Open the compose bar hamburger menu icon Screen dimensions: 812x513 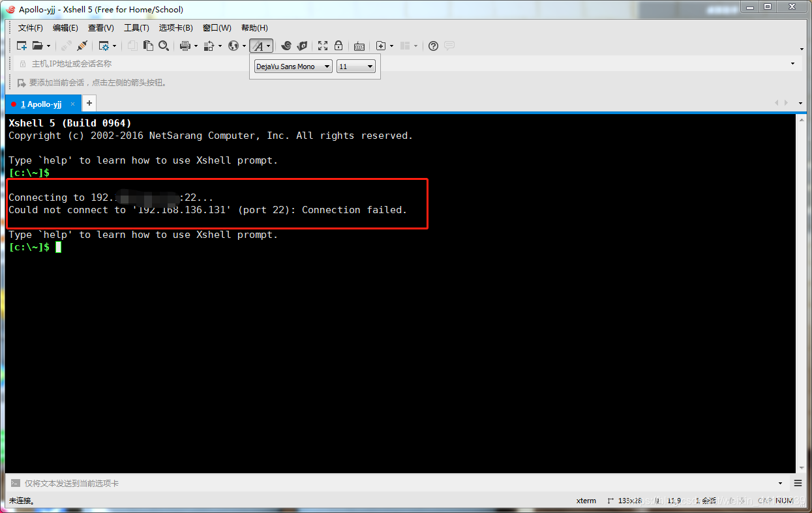click(x=798, y=484)
